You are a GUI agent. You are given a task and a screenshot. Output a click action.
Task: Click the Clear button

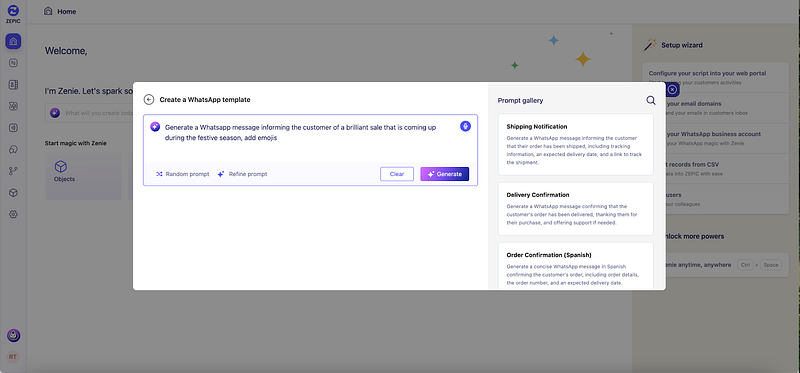click(397, 174)
